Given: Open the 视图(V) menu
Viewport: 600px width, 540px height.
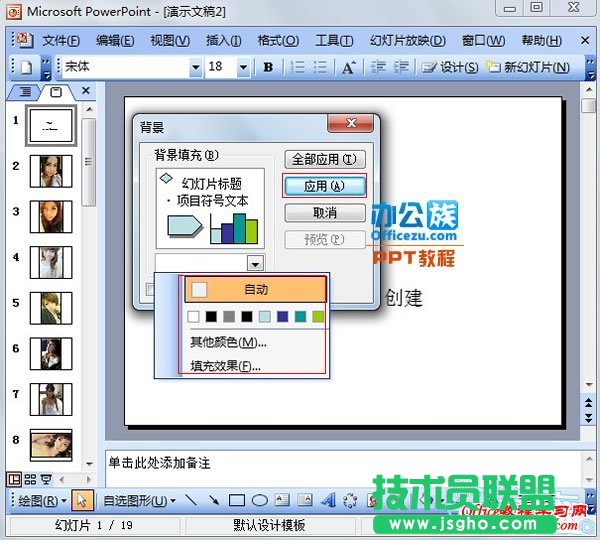Looking at the screenshot, I should (x=170, y=40).
